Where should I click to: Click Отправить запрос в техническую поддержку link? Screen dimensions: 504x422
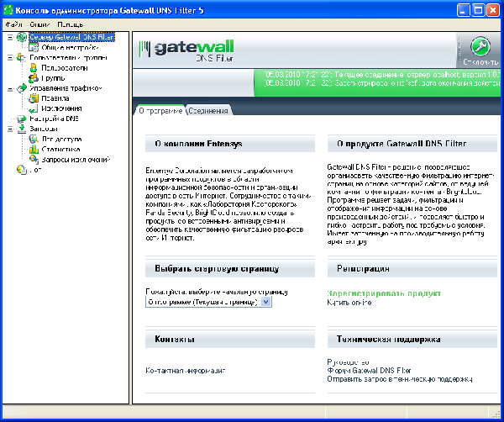coord(400,379)
